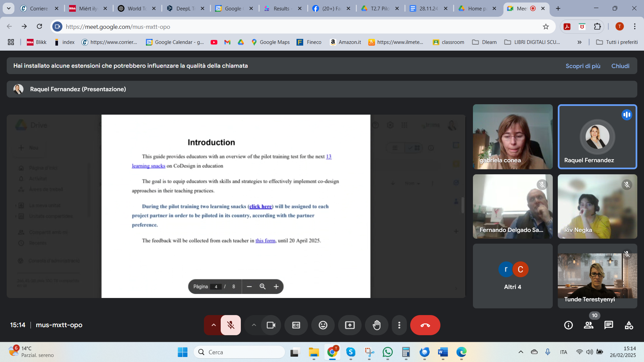Click the Scopri di più link

[x=583, y=66]
